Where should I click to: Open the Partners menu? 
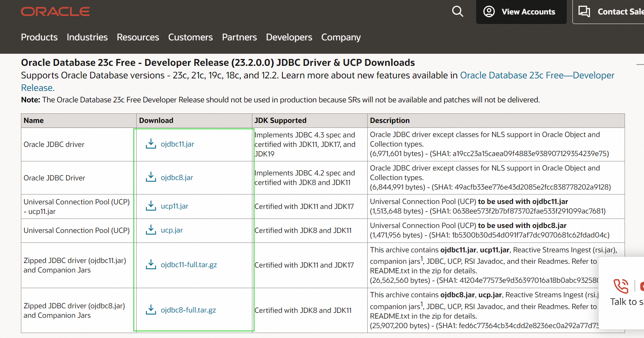[x=239, y=37]
